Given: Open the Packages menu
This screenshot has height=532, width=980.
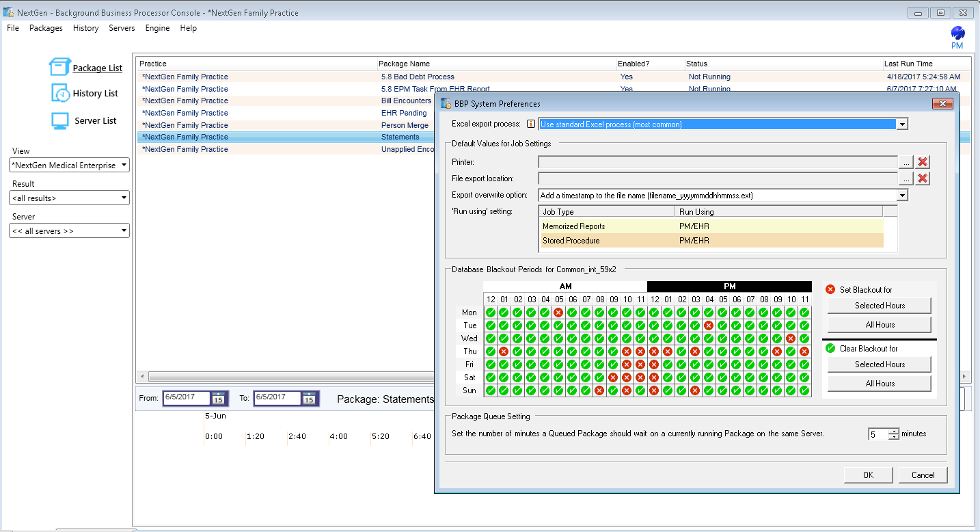Looking at the screenshot, I should [x=46, y=28].
